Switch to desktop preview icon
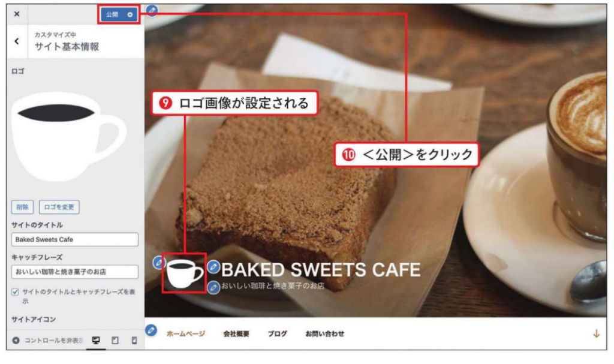The width and height of the screenshot is (614, 364). [x=96, y=340]
